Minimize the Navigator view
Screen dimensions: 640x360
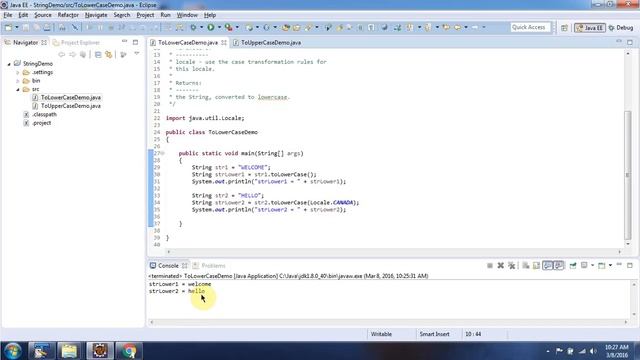(x=124, y=42)
